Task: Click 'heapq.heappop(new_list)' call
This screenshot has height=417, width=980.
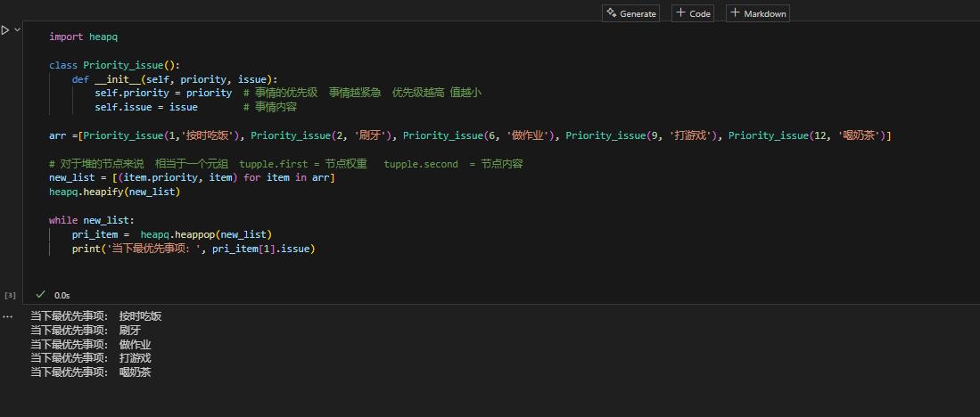Action: (206, 234)
